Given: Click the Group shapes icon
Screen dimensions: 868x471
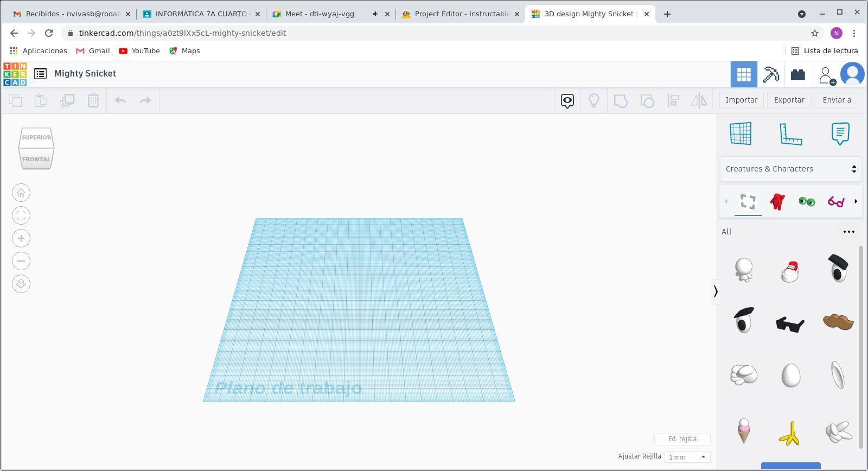Looking at the screenshot, I should (621, 100).
